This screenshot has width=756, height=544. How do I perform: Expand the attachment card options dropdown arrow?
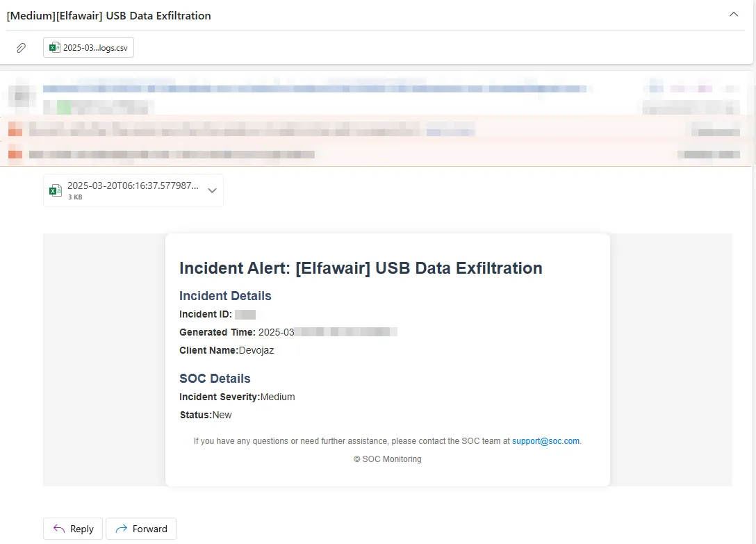click(212, 190)
